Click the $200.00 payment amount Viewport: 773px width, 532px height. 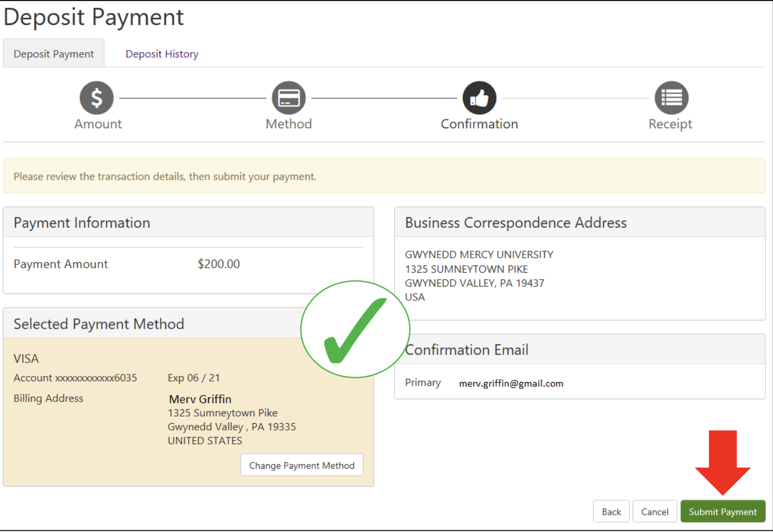point(219,264)
